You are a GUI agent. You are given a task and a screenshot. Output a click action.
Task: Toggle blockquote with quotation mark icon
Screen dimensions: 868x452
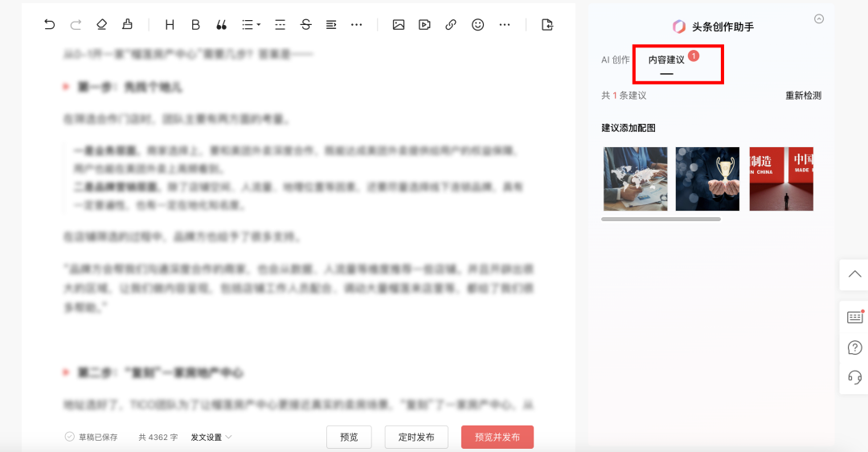(x=221, y=25)
